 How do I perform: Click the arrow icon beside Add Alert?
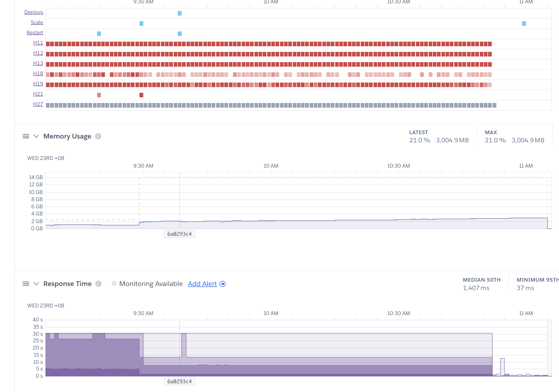click(x=223, y=284)
